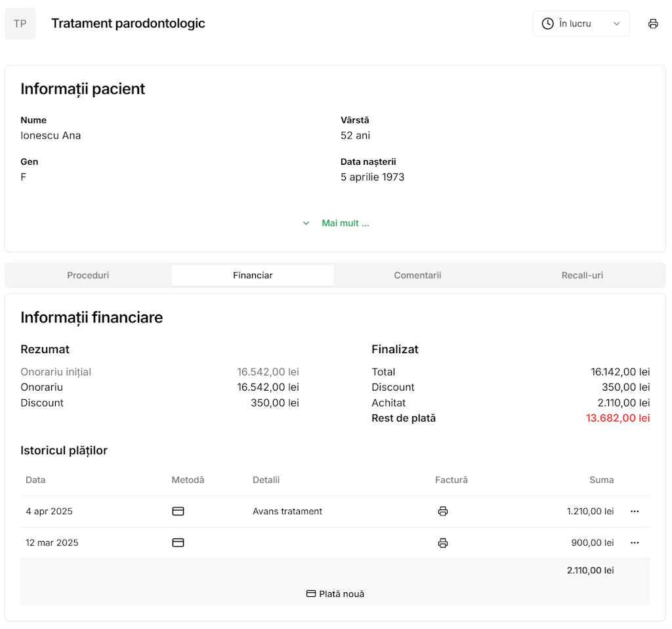Click card method icon for 4 apr 2025
This screenshot has height=629, width=672.
pos(178,511)
